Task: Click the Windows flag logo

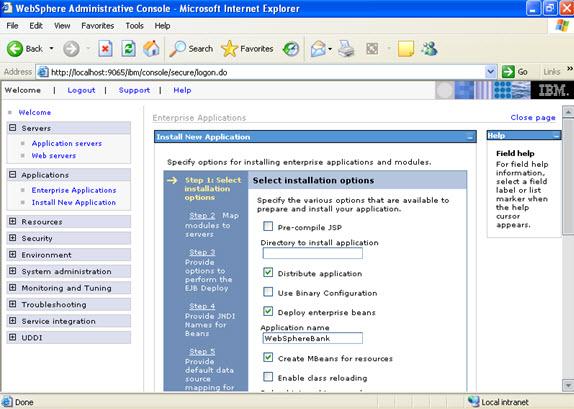Action: click(562, 26)
